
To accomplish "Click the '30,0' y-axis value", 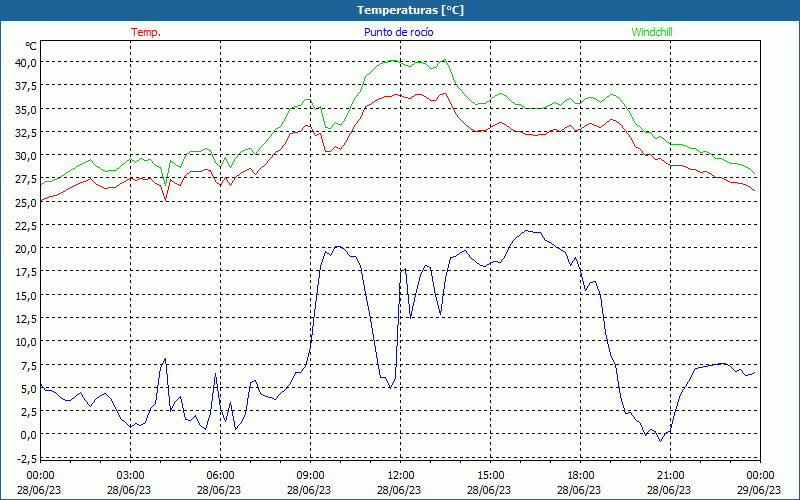I will point(27,156).
